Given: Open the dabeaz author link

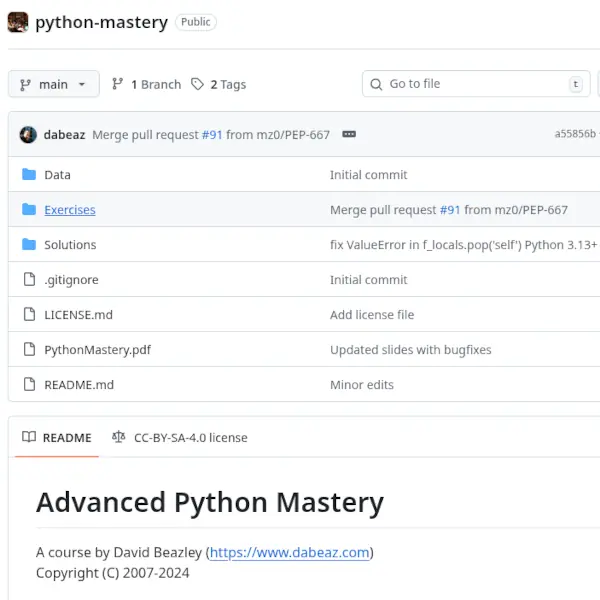Looking at the screenshot, I should 64,135.
